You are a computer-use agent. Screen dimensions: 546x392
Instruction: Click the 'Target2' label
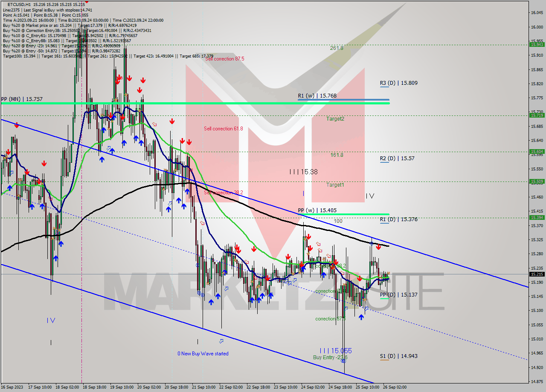(x=335, y=119)
